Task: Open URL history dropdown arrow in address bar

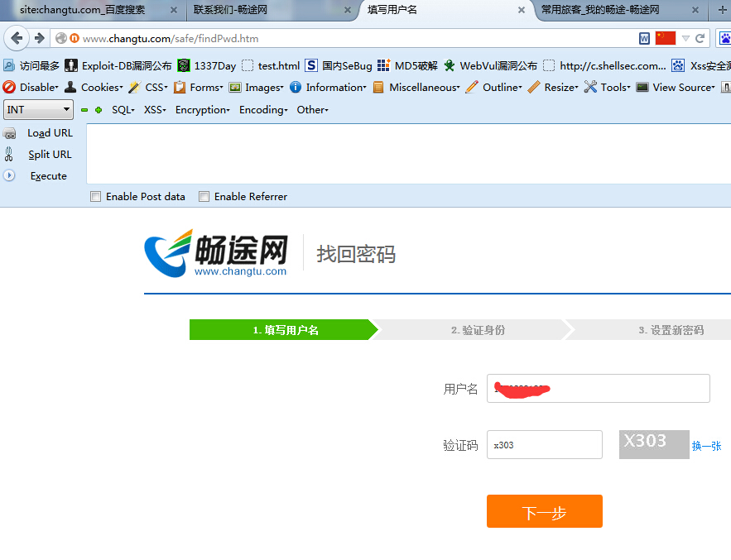Action: [x=685, y=39]
